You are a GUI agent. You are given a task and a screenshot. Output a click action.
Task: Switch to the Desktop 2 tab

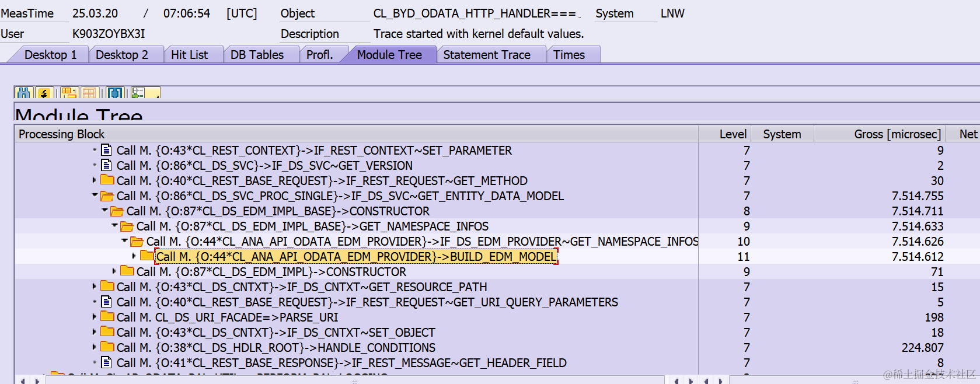click(122, 55)
